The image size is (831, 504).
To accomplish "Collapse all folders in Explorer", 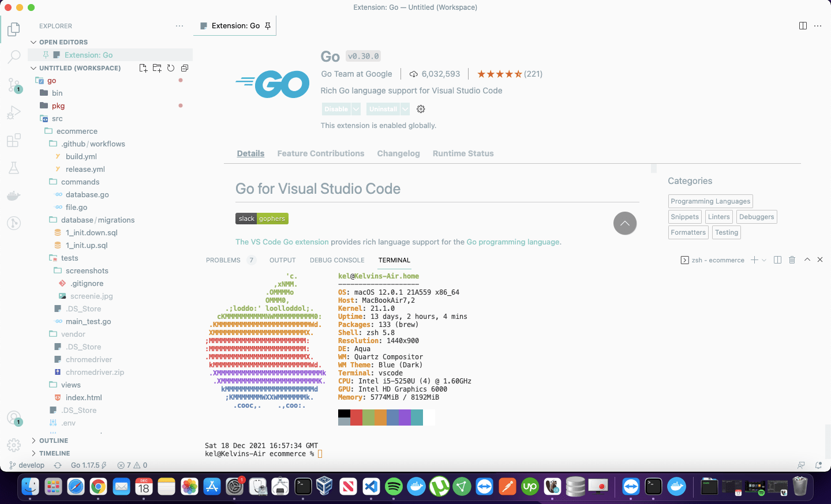I will click(185, 68).
